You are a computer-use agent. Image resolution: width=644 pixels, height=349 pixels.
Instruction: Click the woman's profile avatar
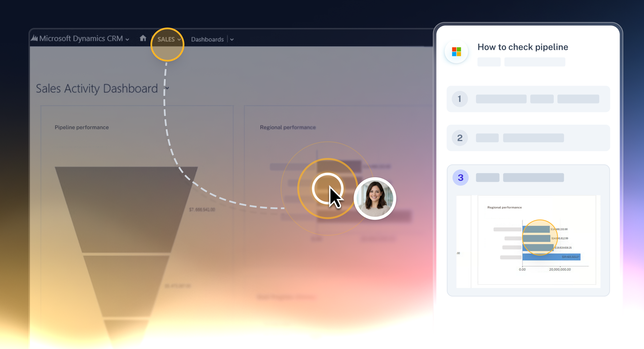pos(375,198)
